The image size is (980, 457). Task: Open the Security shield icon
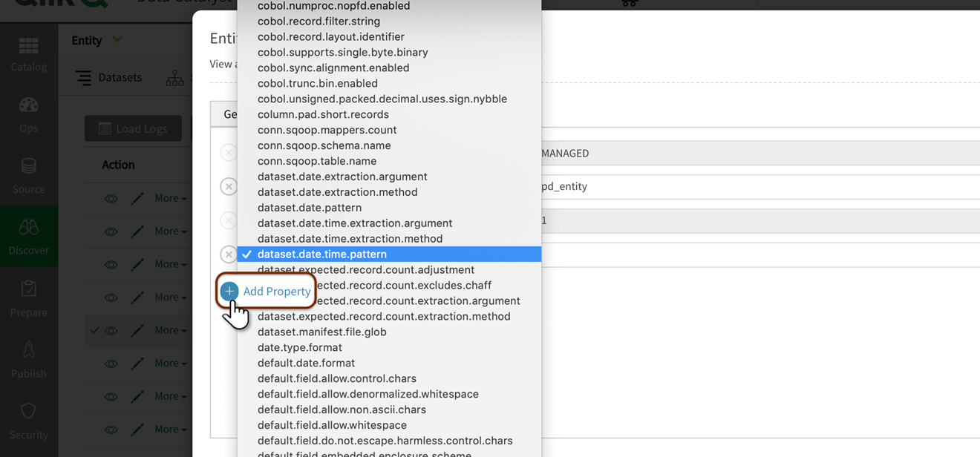pyautogui.click(x=28, y=421)
